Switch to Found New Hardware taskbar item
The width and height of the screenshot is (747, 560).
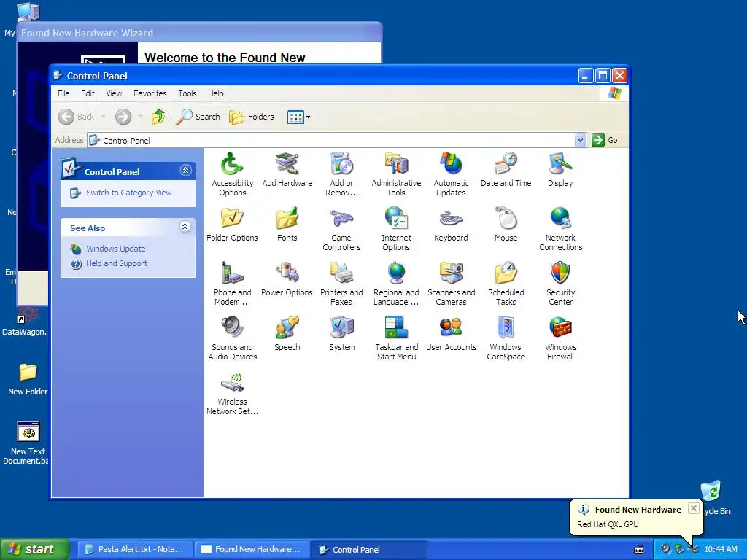point(252,550)
